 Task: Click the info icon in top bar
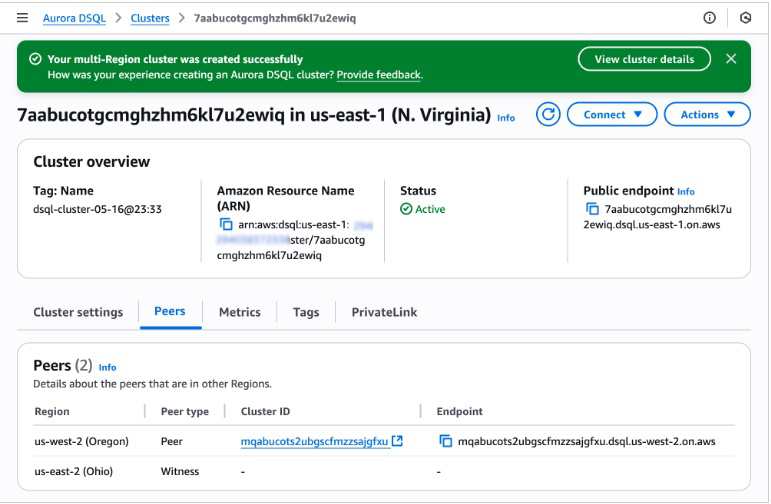710,18
